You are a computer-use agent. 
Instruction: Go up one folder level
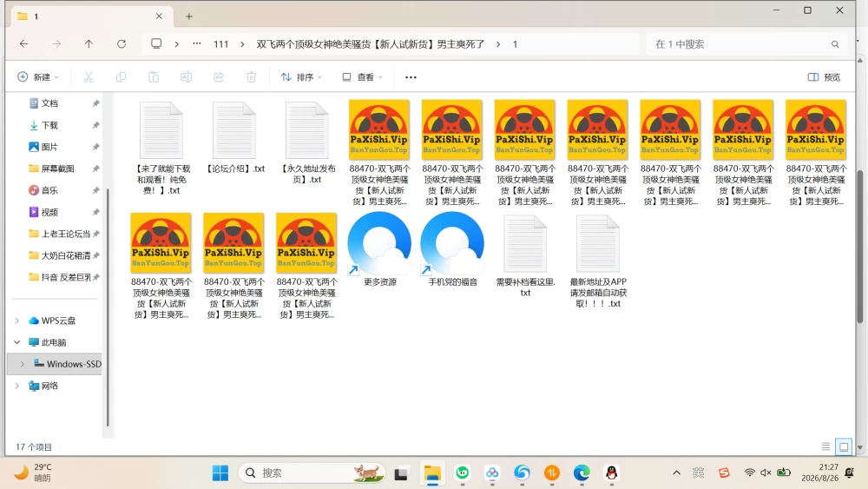[x=89, y=43]
